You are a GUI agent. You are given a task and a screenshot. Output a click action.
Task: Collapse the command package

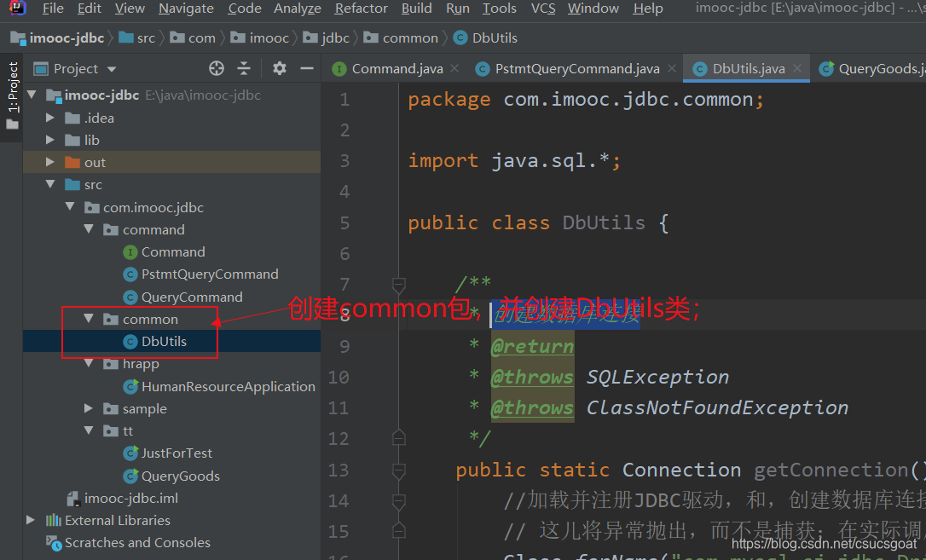[x=89, y=229]
